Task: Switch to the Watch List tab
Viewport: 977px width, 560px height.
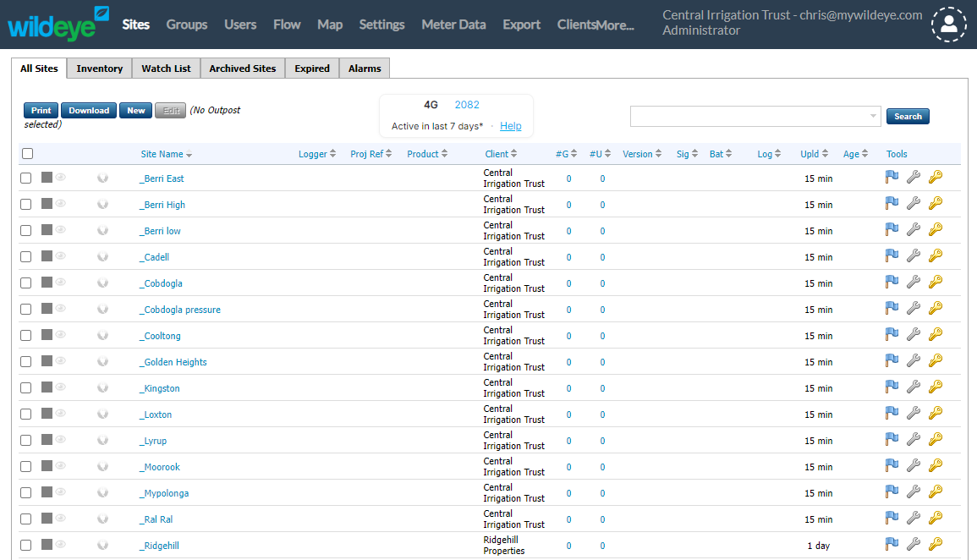Action: (166, 69)
